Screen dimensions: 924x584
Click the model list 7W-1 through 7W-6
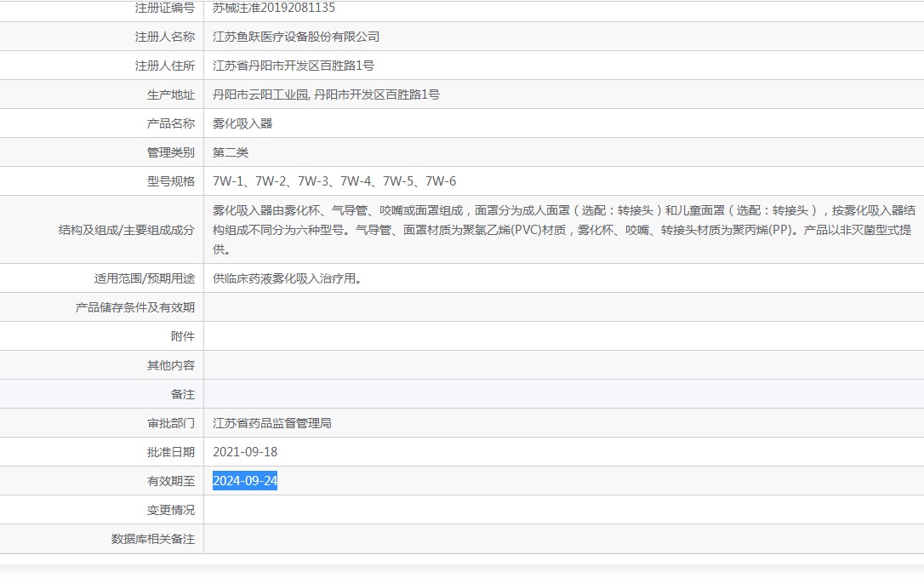coord(334,181)
